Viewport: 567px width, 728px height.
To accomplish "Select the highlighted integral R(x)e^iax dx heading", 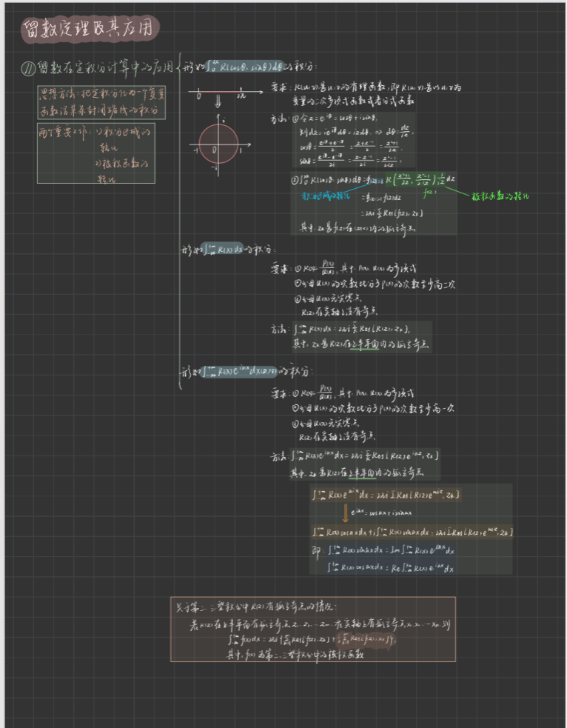I will coord(242,370).
